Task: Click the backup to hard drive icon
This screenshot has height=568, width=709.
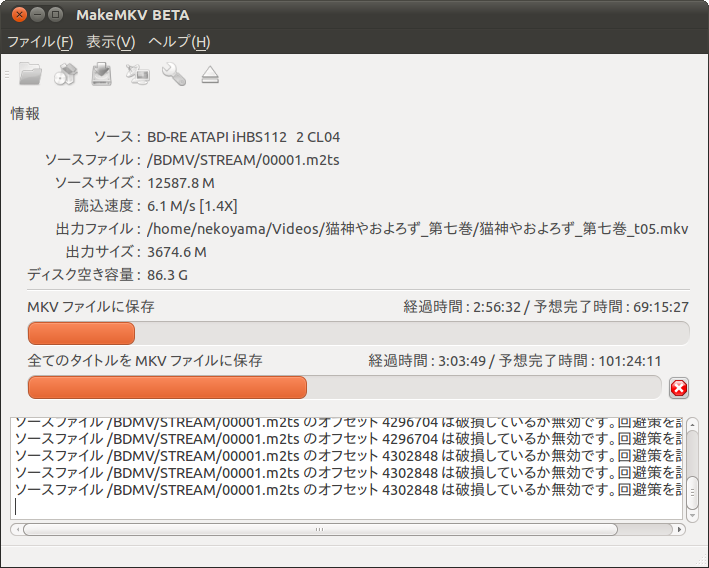Action: [102, 74]
